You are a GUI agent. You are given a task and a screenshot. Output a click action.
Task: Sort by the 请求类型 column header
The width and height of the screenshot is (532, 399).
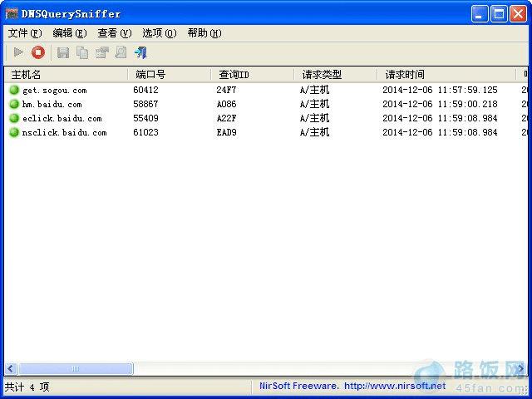(336, 74)
